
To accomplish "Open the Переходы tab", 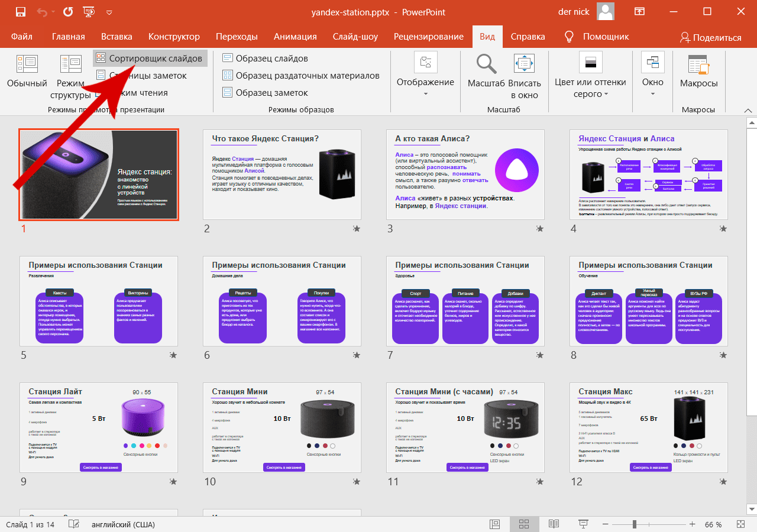I will 237,37.
